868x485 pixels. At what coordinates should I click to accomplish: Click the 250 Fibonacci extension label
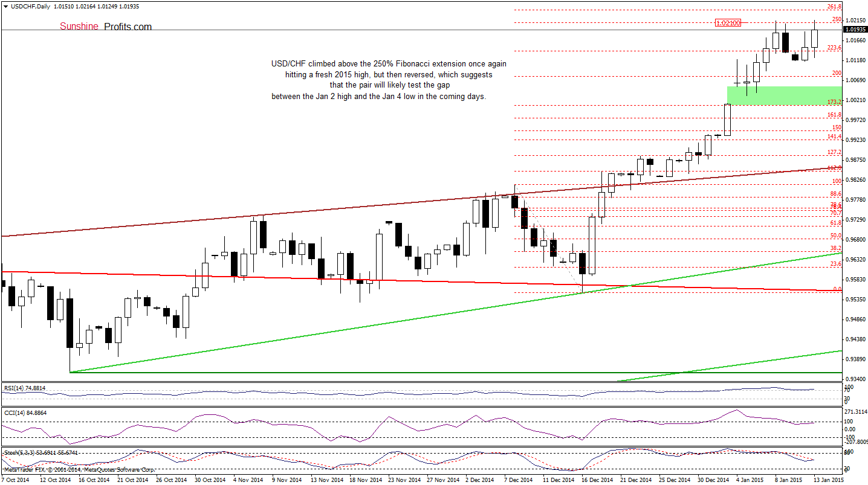(837, 19)
